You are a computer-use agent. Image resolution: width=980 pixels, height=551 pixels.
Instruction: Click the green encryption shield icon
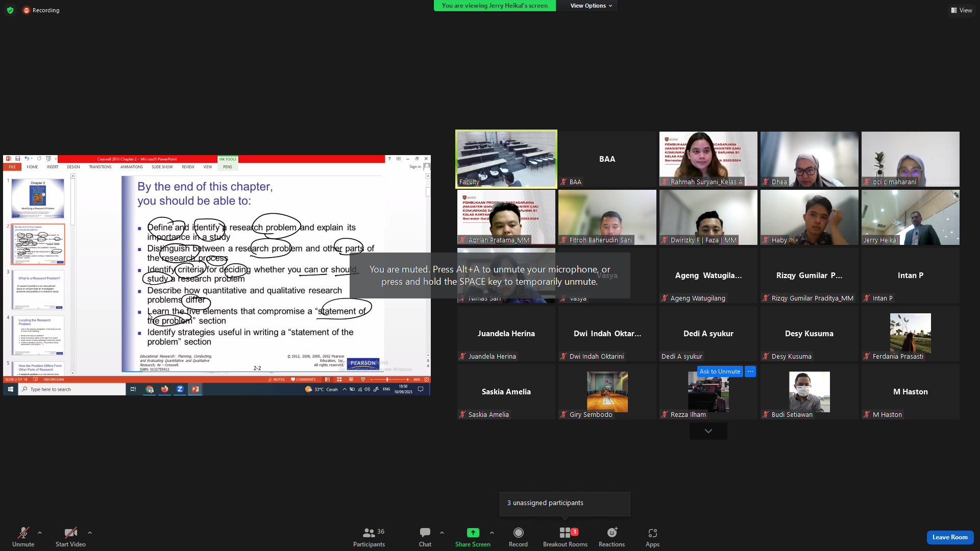[x=10, y=10]
